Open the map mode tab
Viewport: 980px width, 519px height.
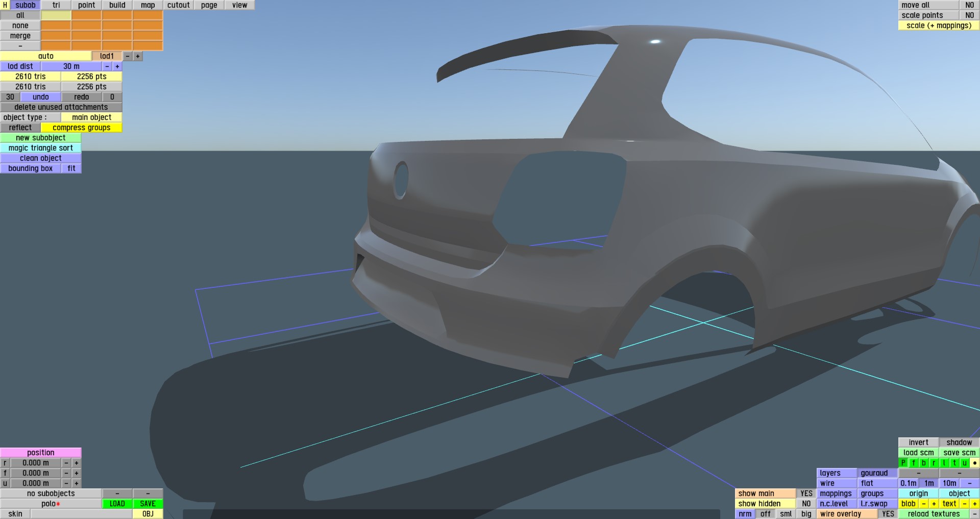[148, 5]
